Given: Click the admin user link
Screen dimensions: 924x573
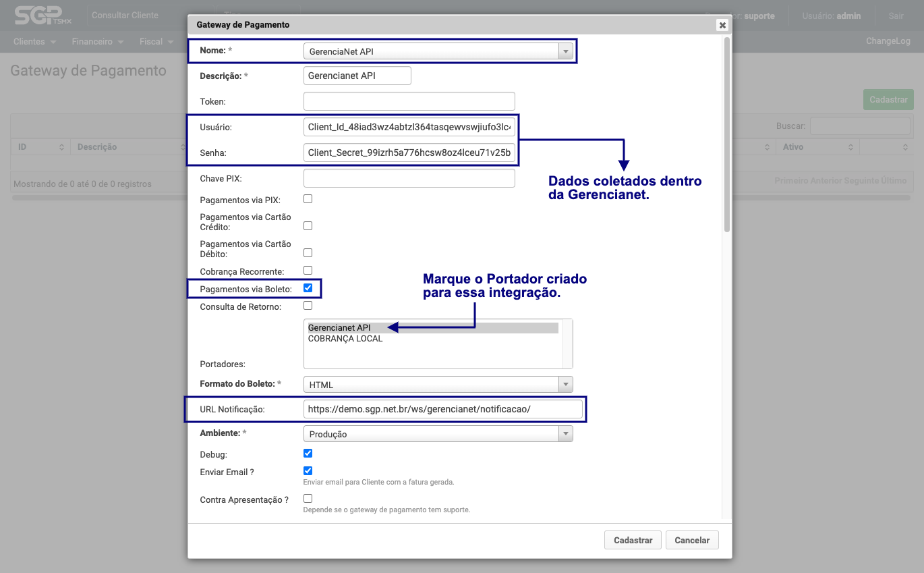Looking at the screenshot, I should click(848, 16).
